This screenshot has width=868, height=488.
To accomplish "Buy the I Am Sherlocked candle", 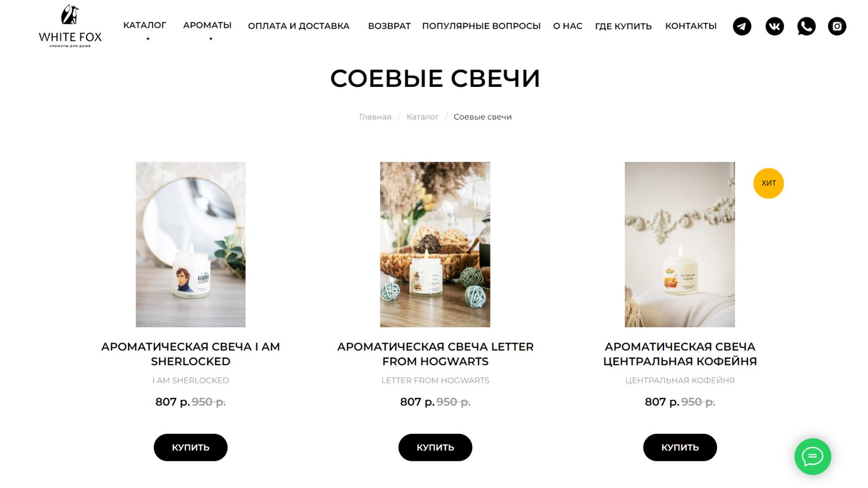I will click(190, 447).
